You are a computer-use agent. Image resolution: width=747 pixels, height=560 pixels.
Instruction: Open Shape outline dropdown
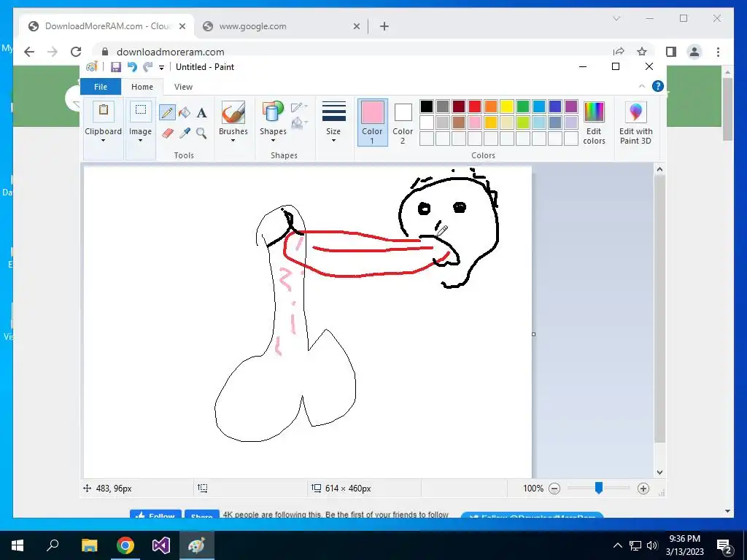299,106
